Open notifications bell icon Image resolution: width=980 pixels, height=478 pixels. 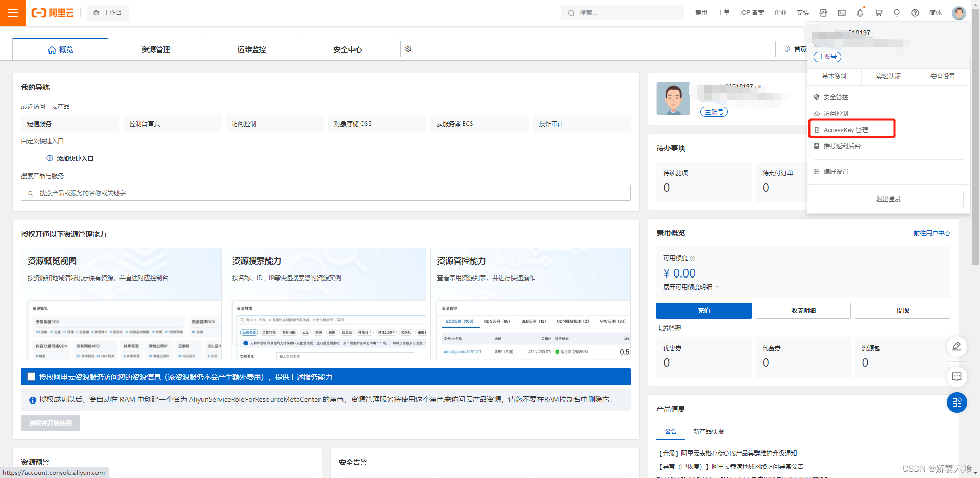[860, 13]
